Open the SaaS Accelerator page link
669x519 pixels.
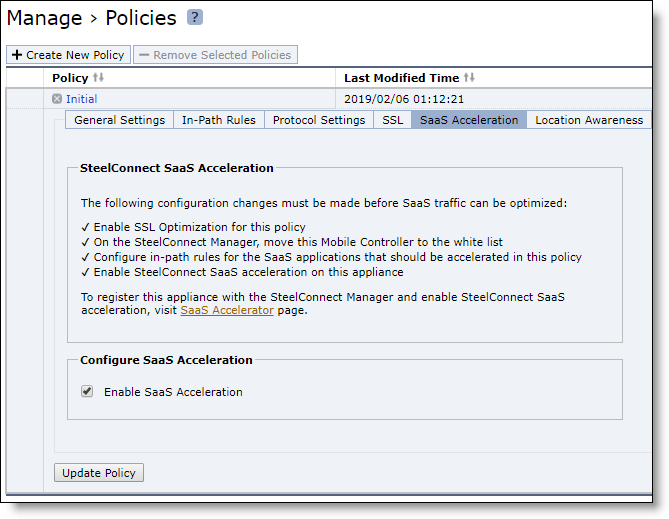(227, 310)
